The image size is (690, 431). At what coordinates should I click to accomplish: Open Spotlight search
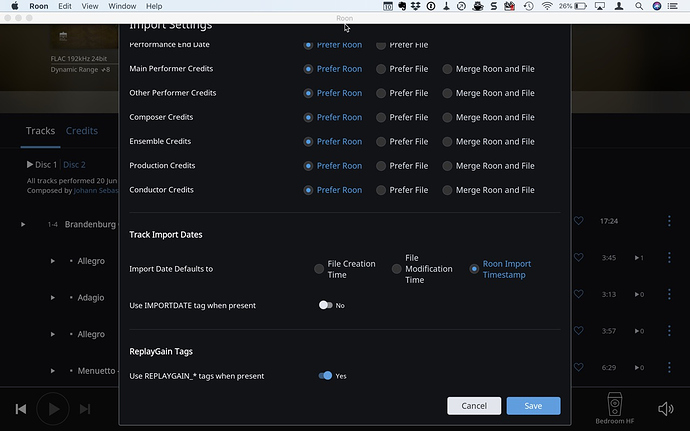point(639,6)
